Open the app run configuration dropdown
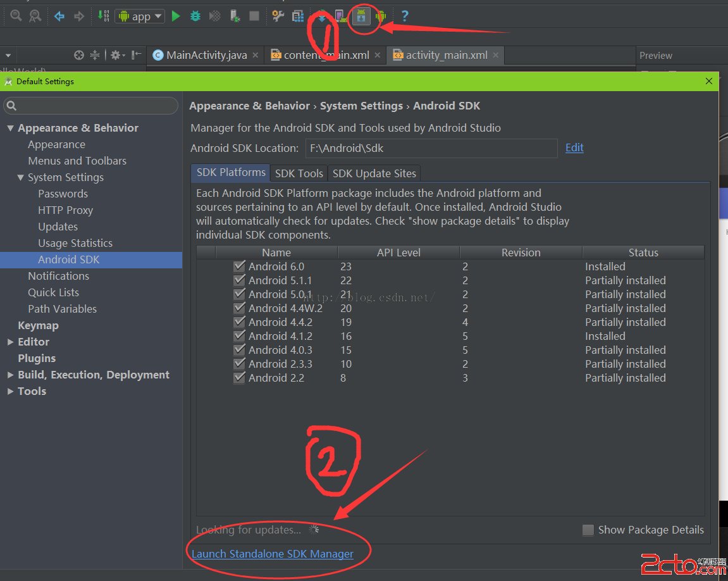The width and height of the screenshot is (728, 581). pyautogui.click(x=140, y=16)
